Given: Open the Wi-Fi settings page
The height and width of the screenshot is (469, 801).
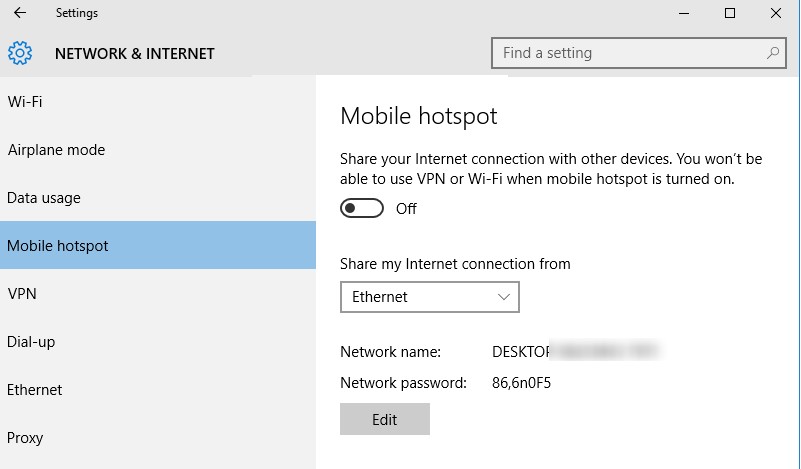Looking at the screenshot, I should (x=25, y=102).
